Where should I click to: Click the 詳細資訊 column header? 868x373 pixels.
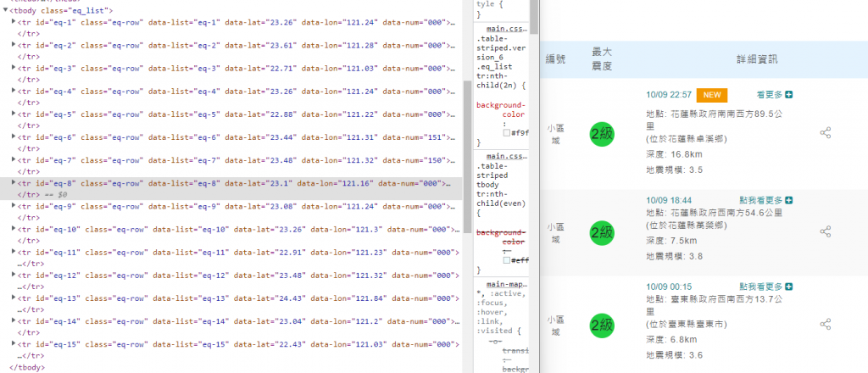click(757, 59)
